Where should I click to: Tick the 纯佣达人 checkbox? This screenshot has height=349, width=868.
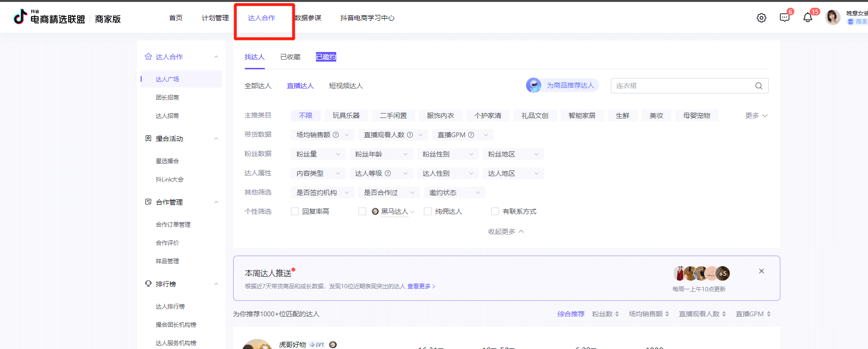point(428,211)
